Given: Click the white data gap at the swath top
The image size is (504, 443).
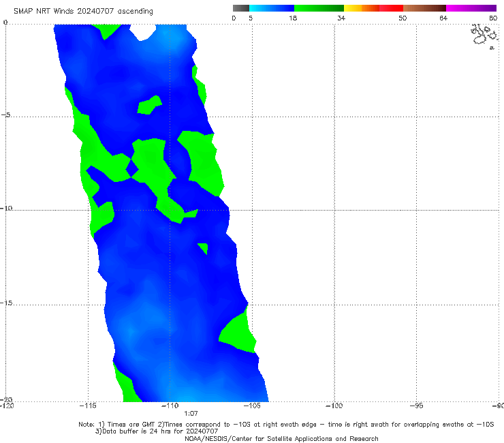Looking at the screenshot, I should point(142,32).
